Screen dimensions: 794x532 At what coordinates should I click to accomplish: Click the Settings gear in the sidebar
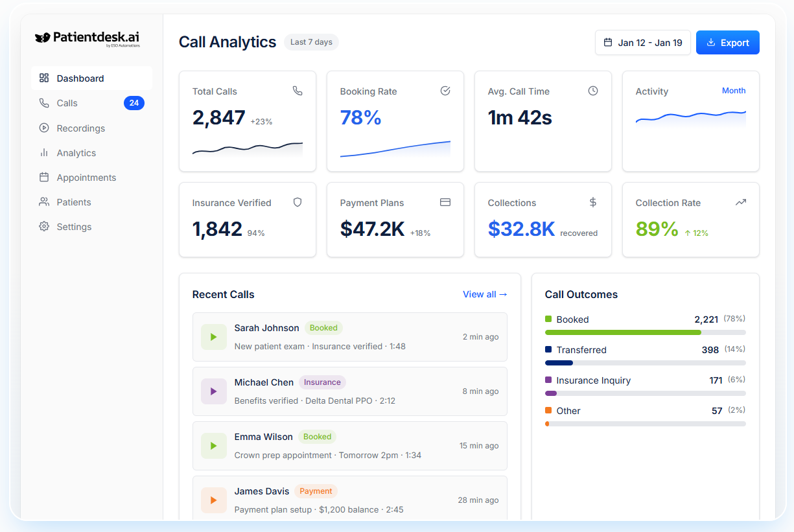(44, 226)
